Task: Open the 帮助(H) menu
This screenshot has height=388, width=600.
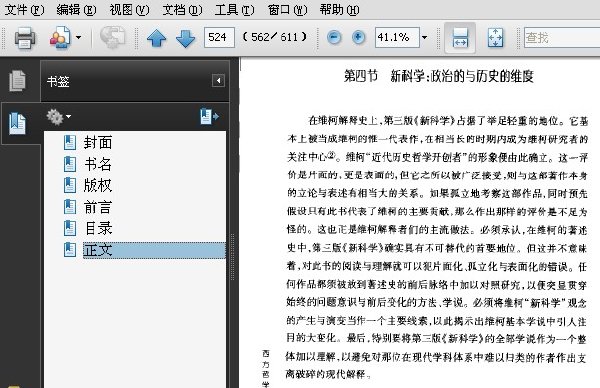Action: pyautogui.click(x=339, y=10)
